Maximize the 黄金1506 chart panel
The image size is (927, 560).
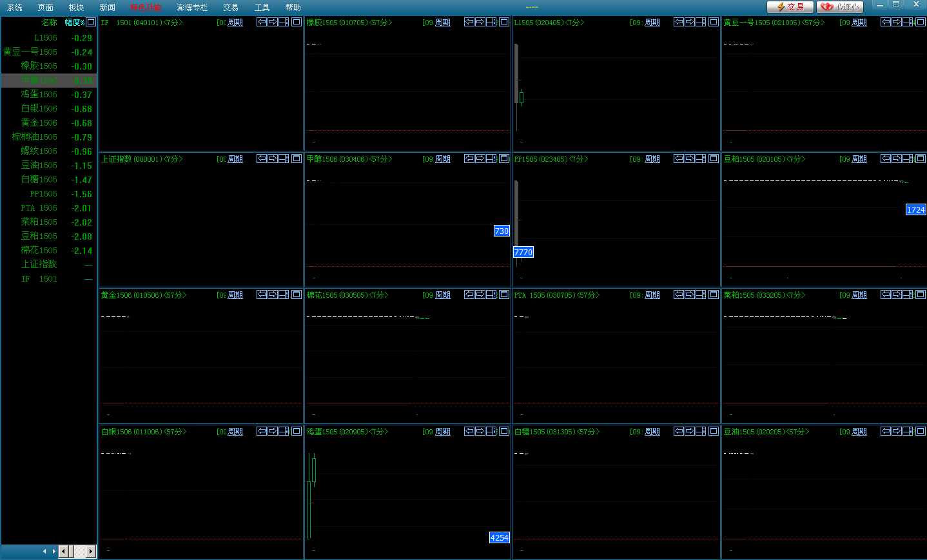point(297,294)
